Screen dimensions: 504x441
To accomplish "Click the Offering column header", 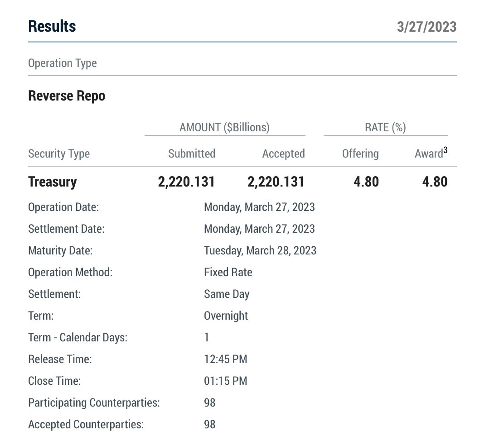I will pos(360,154).
